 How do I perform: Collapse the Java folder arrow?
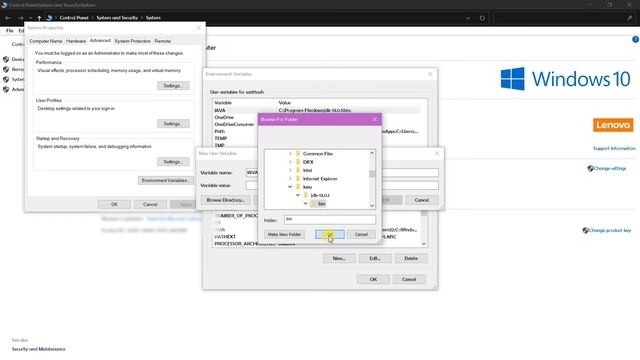tap(290, 187)
